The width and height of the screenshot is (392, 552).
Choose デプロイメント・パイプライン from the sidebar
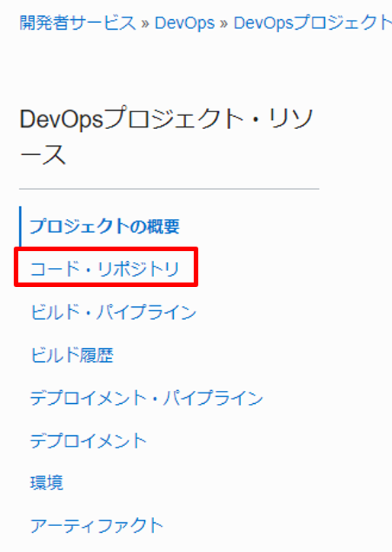[146, 398]
